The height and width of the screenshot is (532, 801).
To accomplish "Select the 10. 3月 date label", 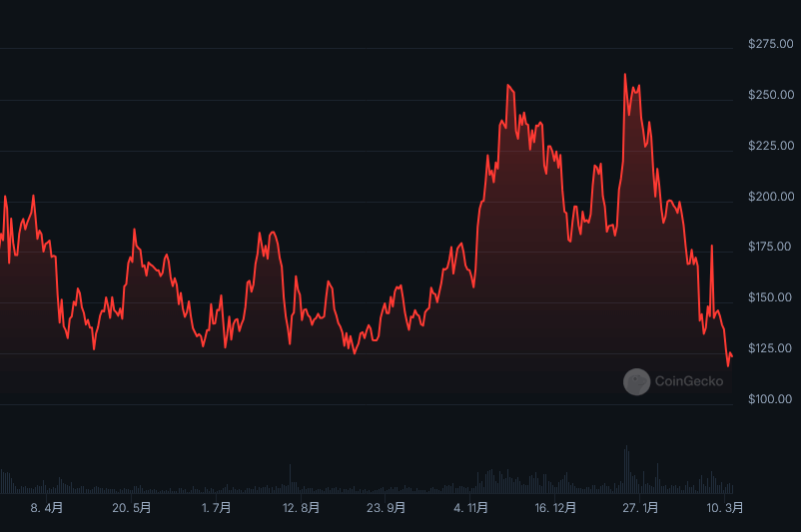I will pyautogui.click(x=725, y=508).
